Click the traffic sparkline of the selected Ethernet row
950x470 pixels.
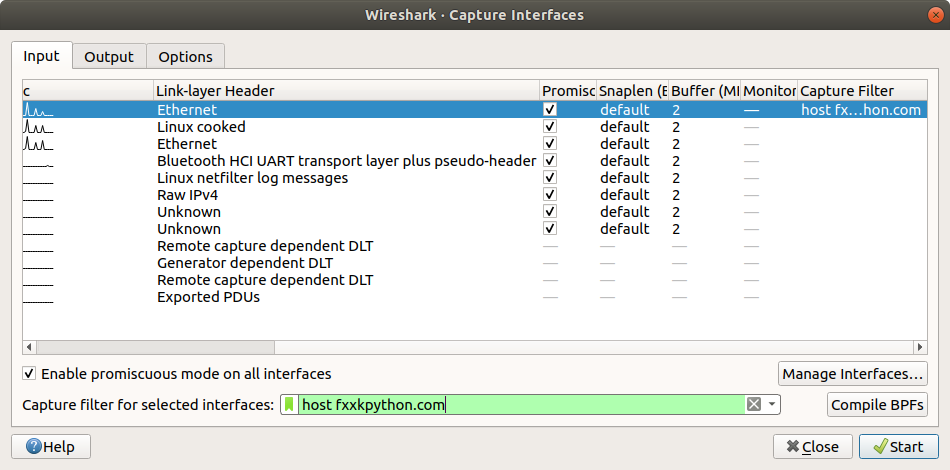tap(38, 110)
